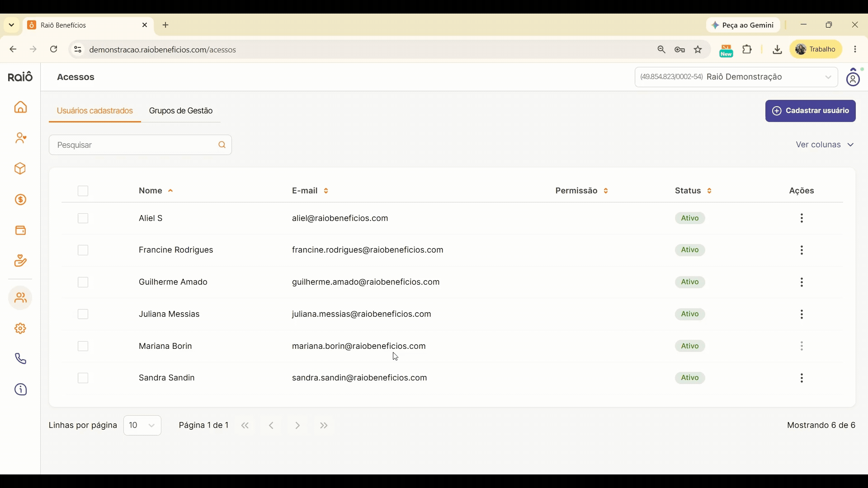Open the home icon in sidebar

coord(21,108)
